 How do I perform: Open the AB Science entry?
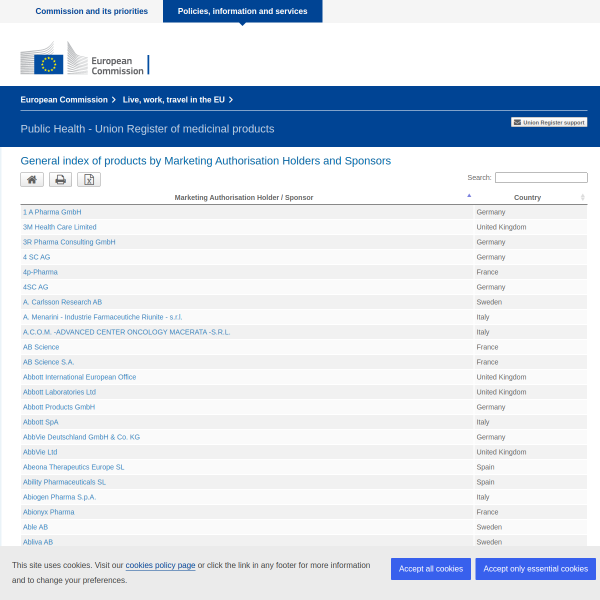41,347
